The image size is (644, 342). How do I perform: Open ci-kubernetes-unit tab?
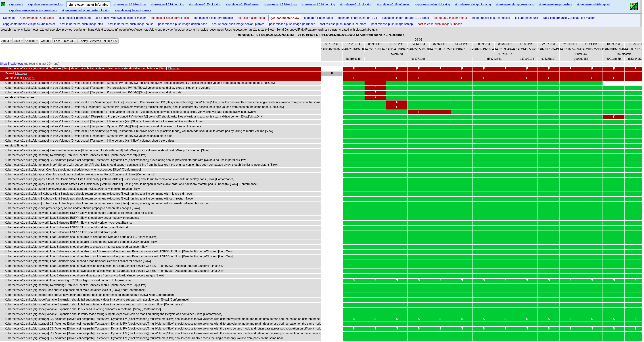526,18
